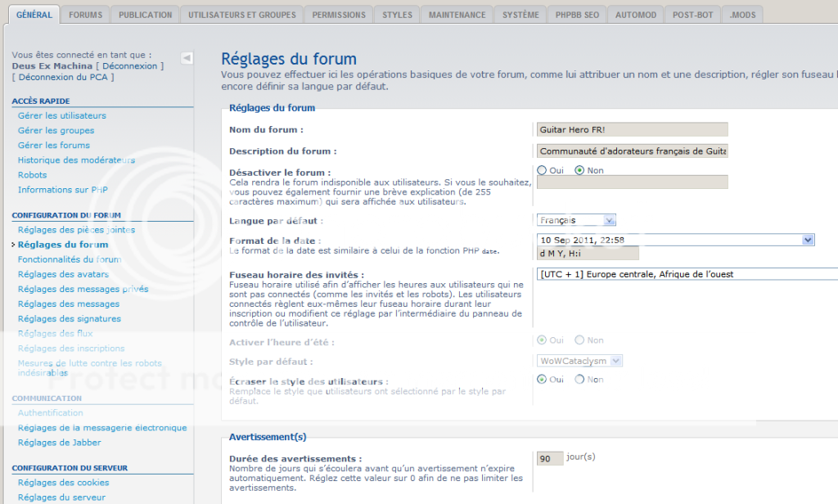Go to the Styles tab
This screenshot has width=838, height=504.
pyautogui.click(x=398, y=15)
